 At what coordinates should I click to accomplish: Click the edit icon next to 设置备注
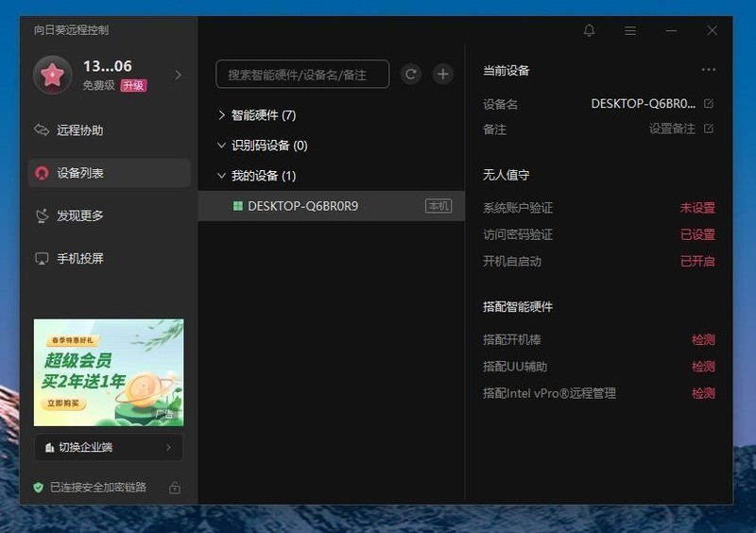tap(708, 129)
